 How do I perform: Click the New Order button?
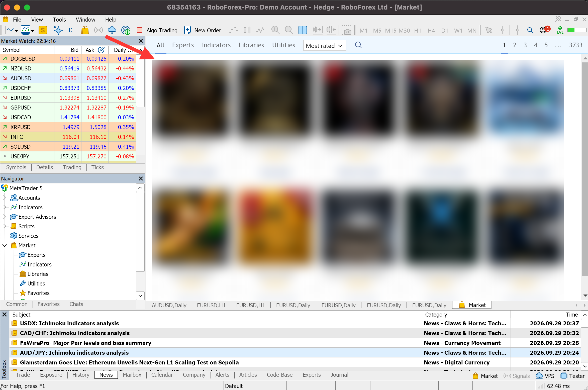[x=203, y=30]
